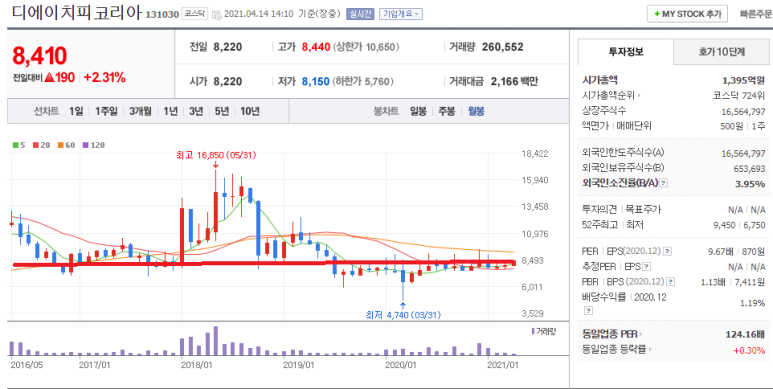
Task: Click the calendar icon beside the date
Action: 216,14
